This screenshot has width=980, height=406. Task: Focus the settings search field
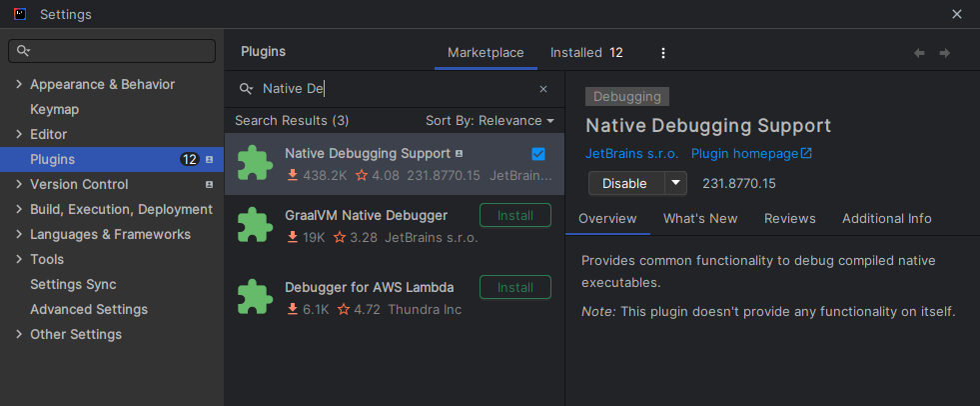[x=112, y=51]
